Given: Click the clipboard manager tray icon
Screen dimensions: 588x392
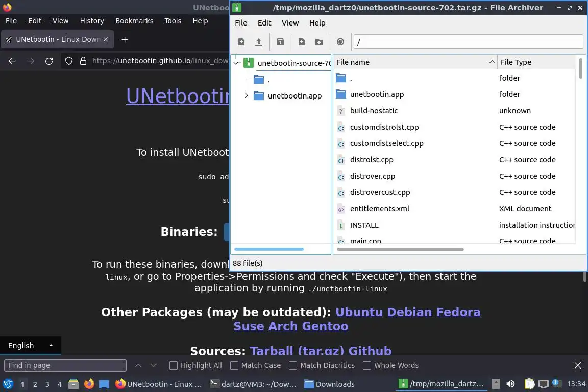Looking at the screenshot, I should pyautogui.click(x=529, y=384).
